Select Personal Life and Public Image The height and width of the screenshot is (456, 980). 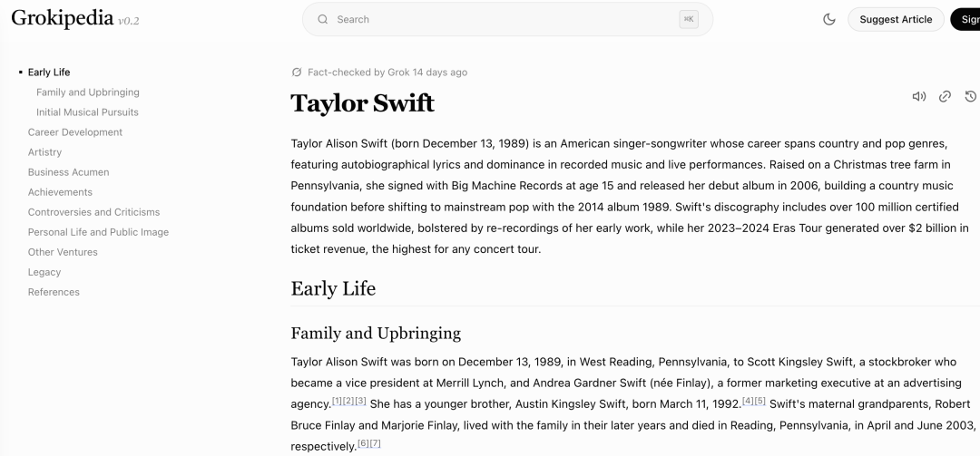[98, 232]
